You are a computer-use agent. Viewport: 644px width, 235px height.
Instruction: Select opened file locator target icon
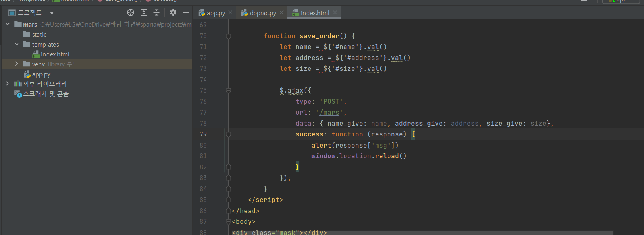(x=131, y=12)
